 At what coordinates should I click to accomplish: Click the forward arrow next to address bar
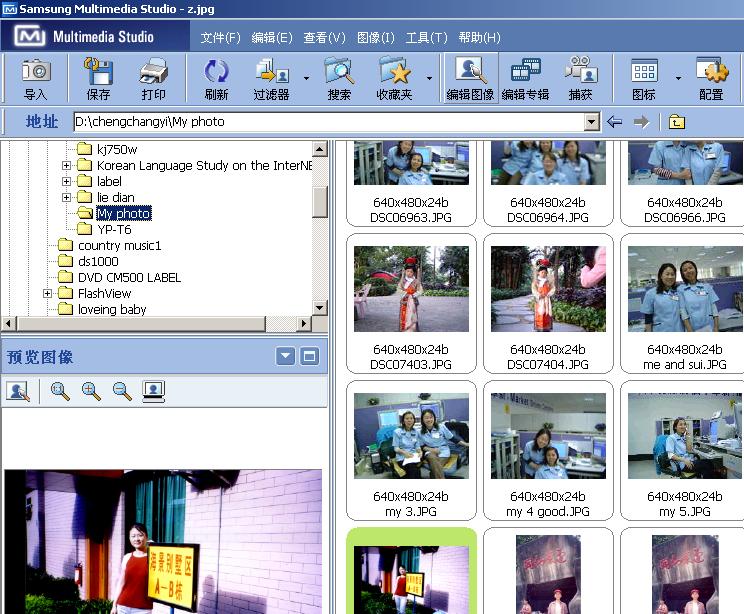(x=641, y=122)
